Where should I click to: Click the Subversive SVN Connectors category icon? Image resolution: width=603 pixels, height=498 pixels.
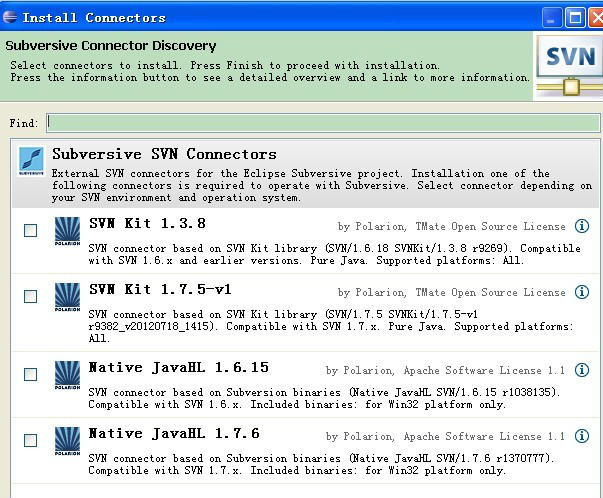[31, 161]
